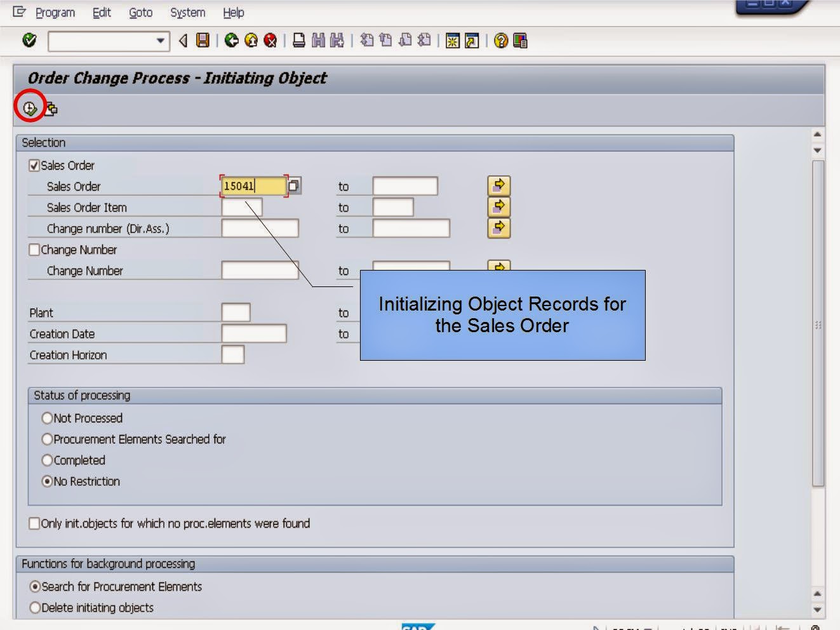Open the System menu
The width and height of the screenshot is (840, 630).
tap(187, 12)
